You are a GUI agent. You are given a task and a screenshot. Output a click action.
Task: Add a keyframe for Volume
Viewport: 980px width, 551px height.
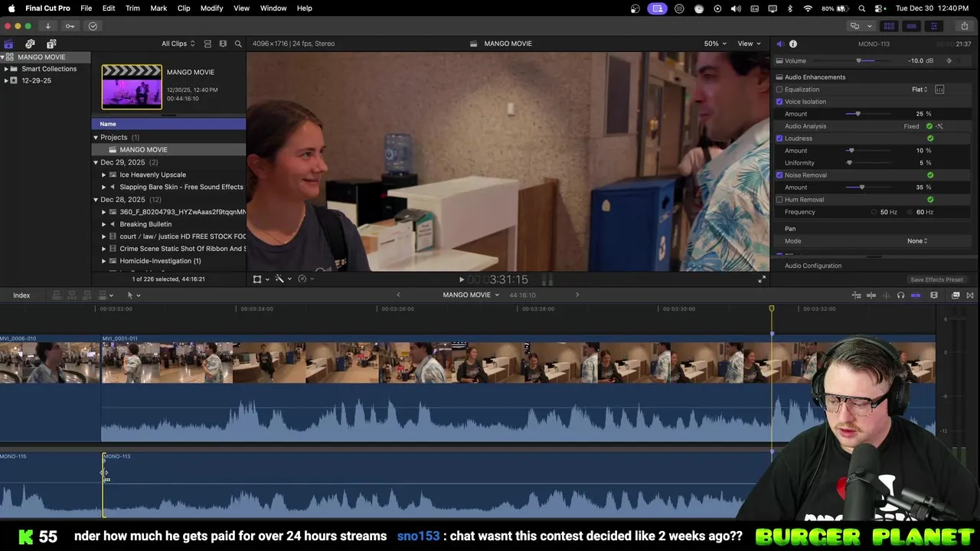point(949,60)
